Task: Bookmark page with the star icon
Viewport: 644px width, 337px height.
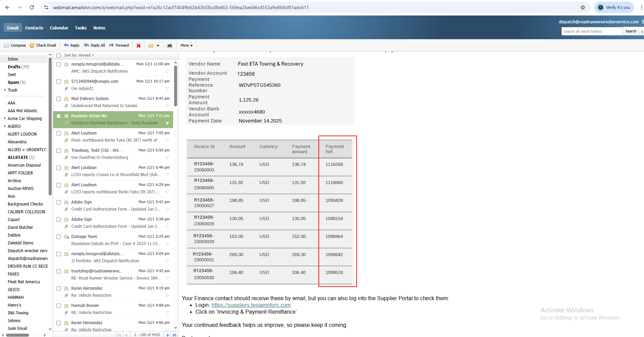Action: pos(583,7)
